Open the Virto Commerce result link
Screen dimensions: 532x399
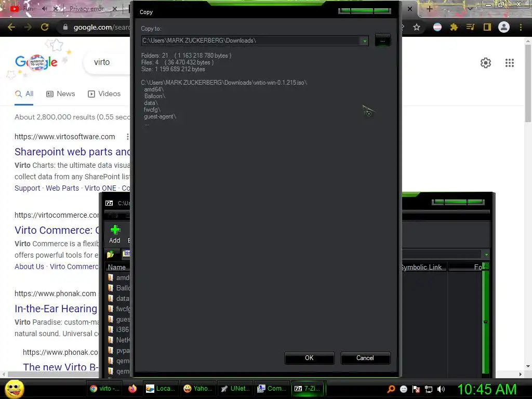57,230
